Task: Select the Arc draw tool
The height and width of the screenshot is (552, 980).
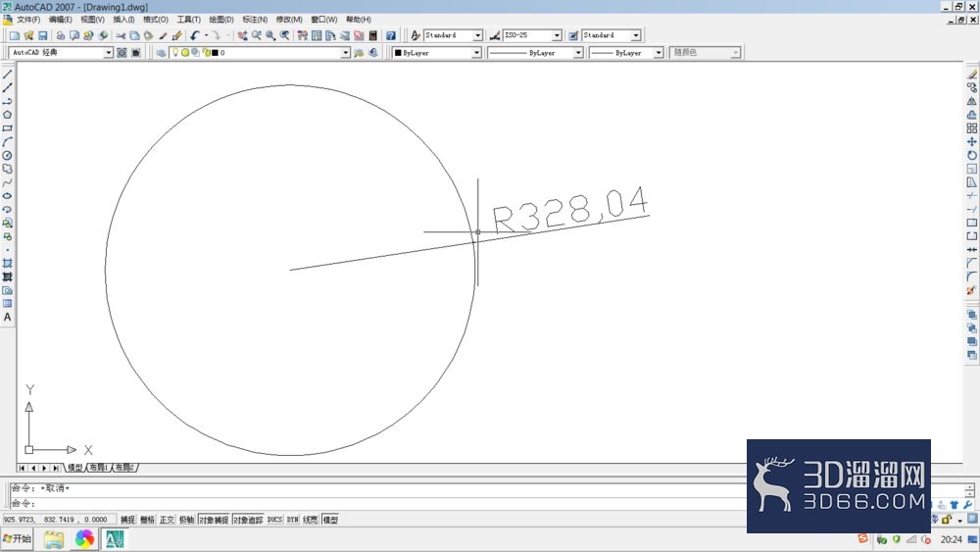Action: [8, 142]
